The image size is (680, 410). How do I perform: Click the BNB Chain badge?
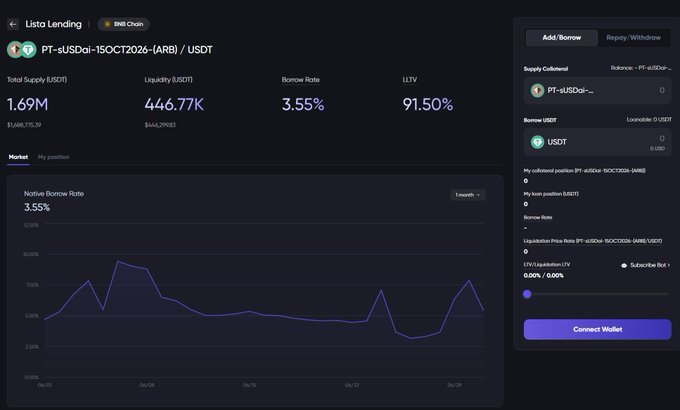coord(124,24)
